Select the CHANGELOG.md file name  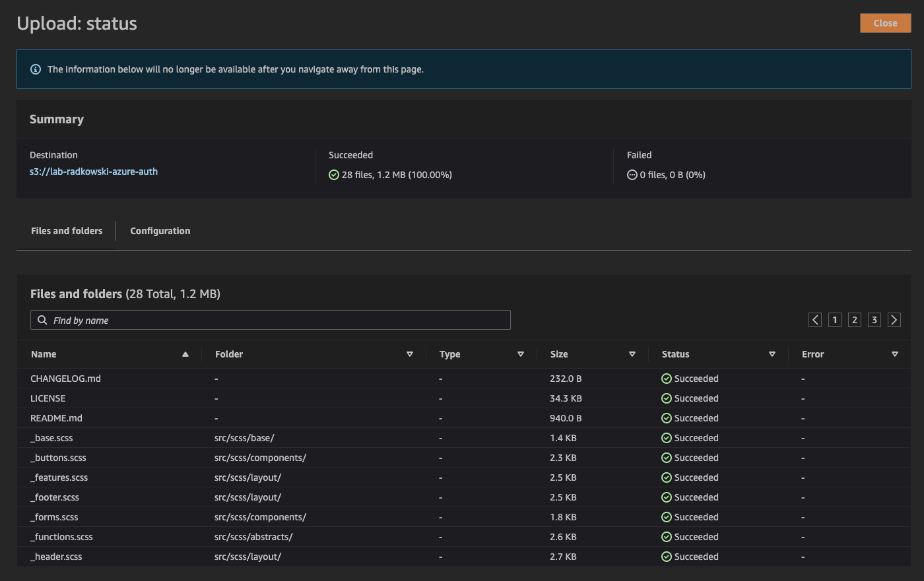(65, 379)
